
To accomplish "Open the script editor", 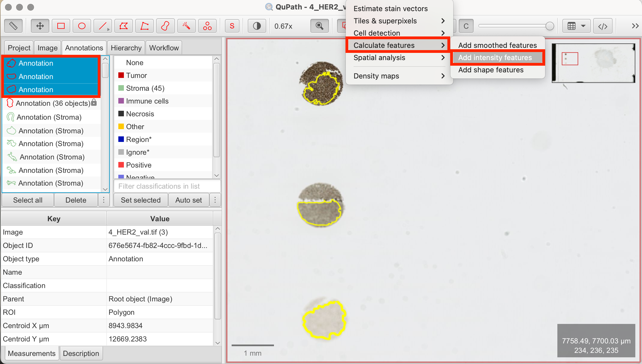I will click(603, 26).
